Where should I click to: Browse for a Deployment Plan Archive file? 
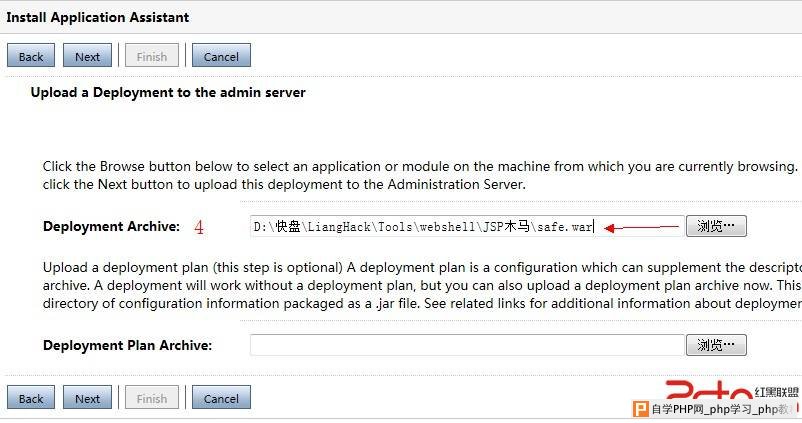(716, 345)
